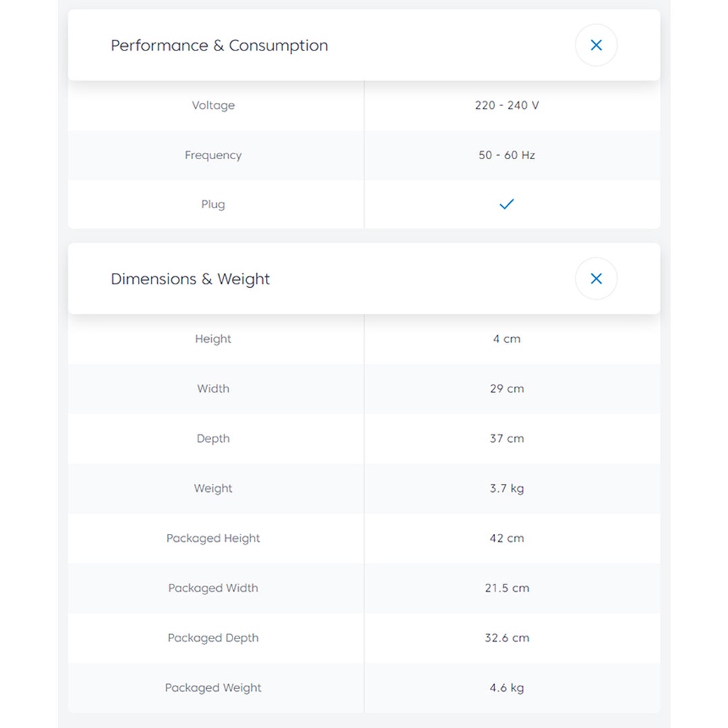Select the 29 cm width value

click(507, 389)
